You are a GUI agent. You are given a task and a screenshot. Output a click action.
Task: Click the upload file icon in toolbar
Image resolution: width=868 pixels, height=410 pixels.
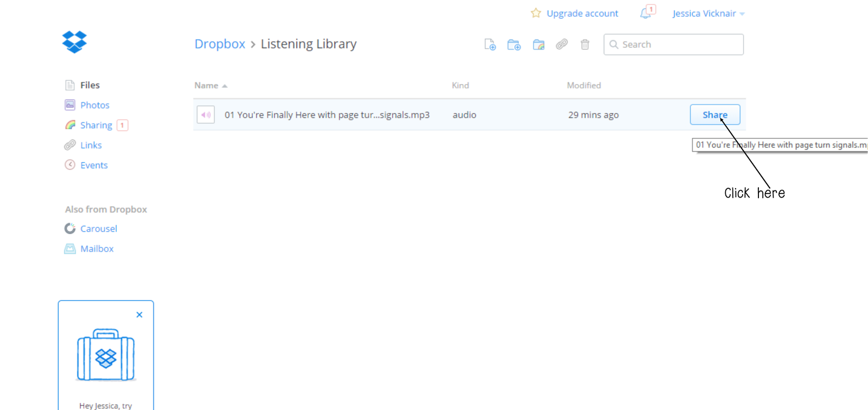490,44
